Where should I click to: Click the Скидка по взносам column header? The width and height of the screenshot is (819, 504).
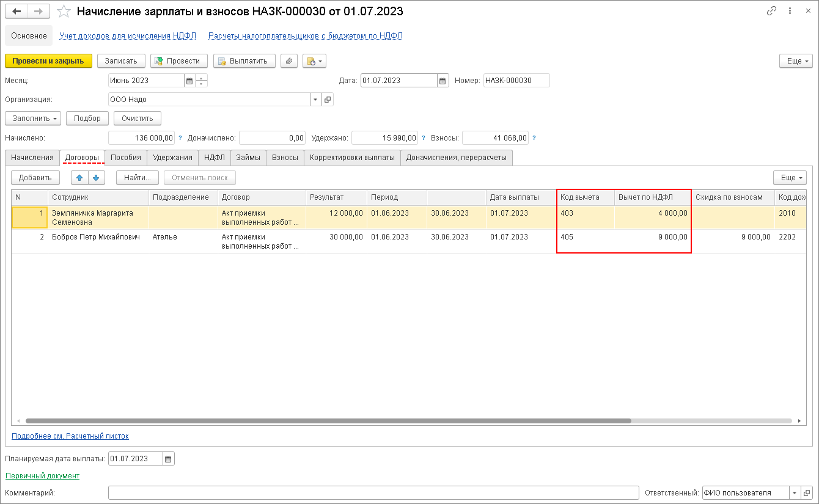[733, 197]
